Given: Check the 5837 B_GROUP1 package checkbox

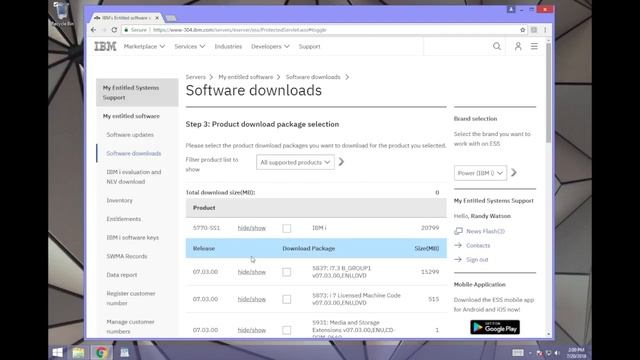Looking at the screenshot, I should pyautogui.click(x=287, y=272).
